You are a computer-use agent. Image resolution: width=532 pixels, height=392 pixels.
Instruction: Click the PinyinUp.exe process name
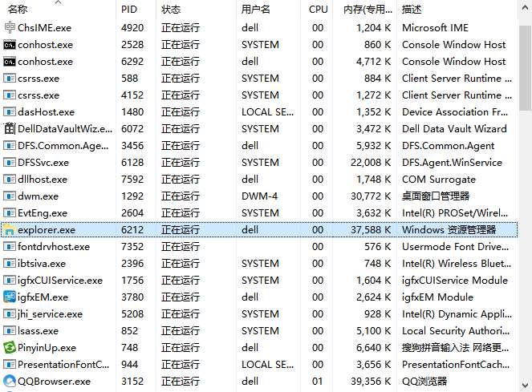pos(47,348)
